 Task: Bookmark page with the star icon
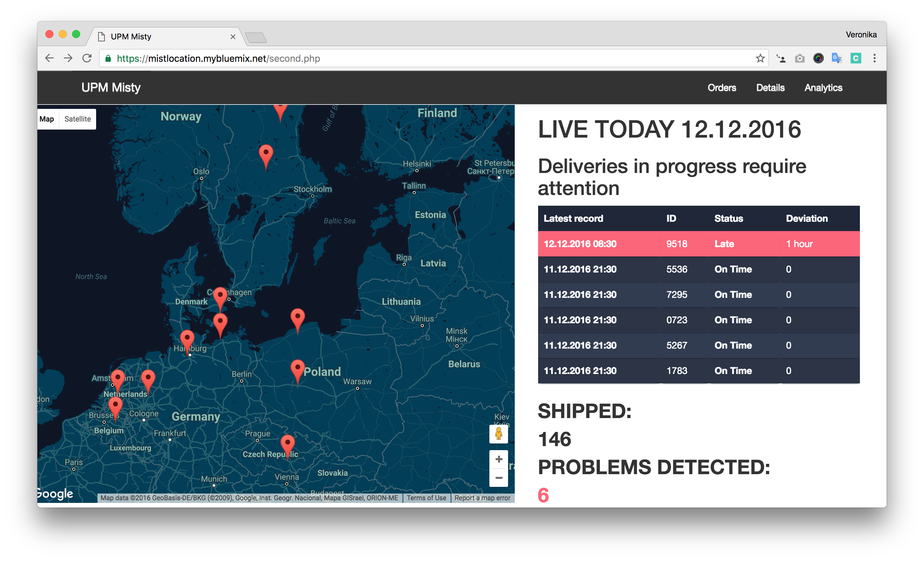(760, 58)
